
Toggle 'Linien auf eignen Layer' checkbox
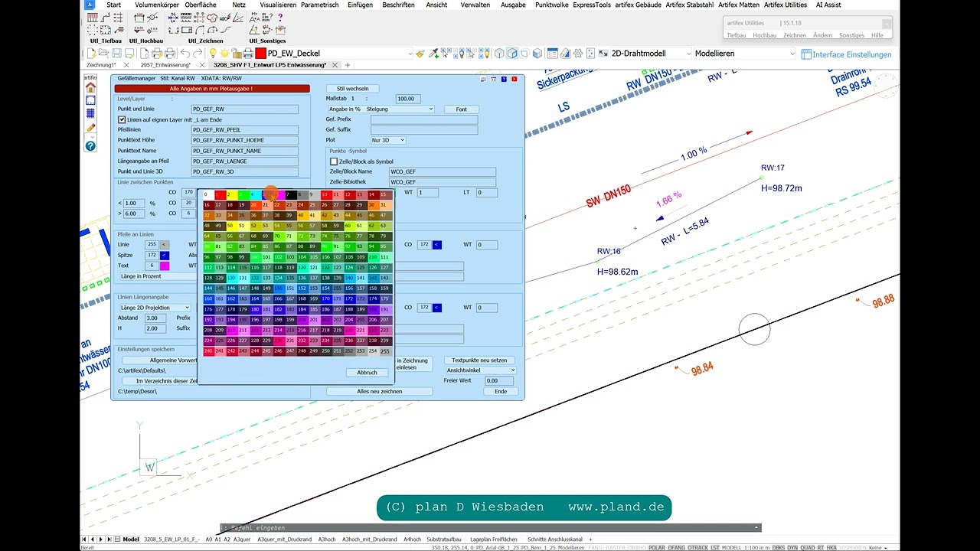click(121, 120)
